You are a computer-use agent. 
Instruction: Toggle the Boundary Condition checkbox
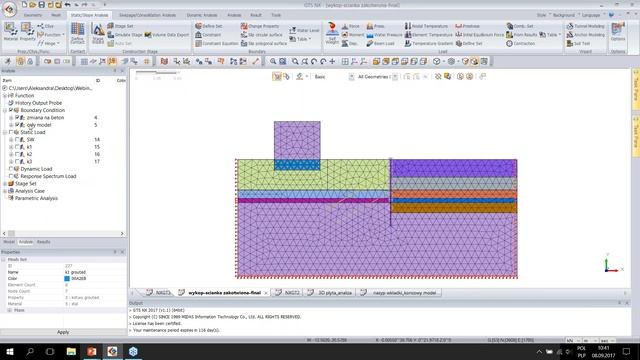11,110
